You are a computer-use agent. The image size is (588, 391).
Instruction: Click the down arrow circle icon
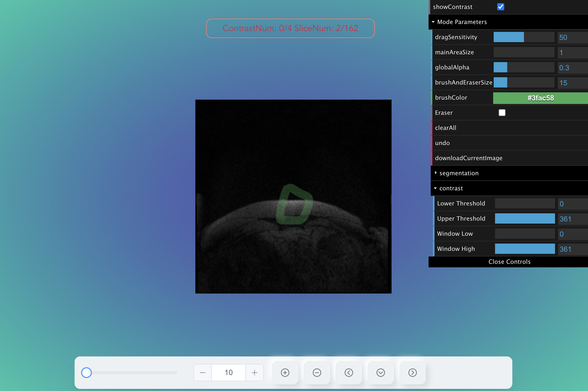coord(381,373)
